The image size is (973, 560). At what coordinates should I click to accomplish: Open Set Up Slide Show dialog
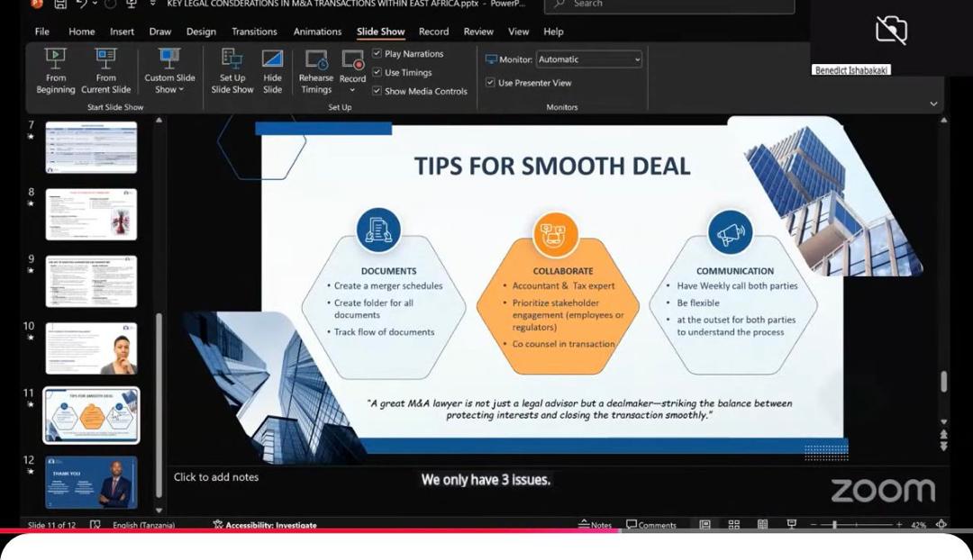point(232,70)
